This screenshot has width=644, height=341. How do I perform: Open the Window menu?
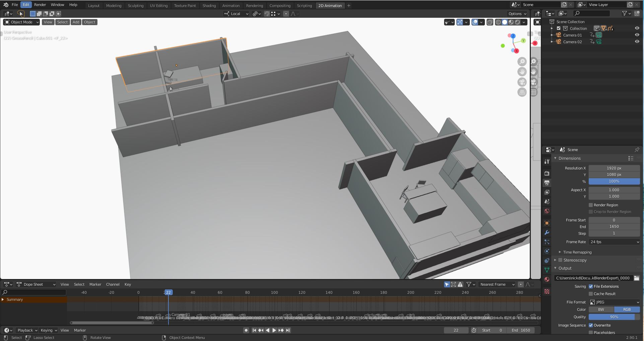57,5
